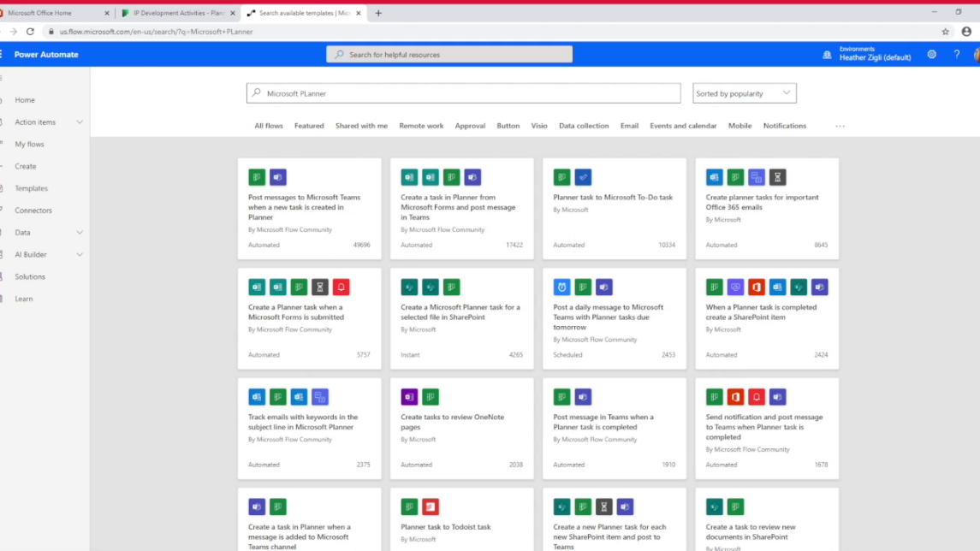The height and width of the screenshot is (551, 980).
Task: Click the Planner icon on 'Post messages to Microsoft Teams' card
Action: [257, 177]
